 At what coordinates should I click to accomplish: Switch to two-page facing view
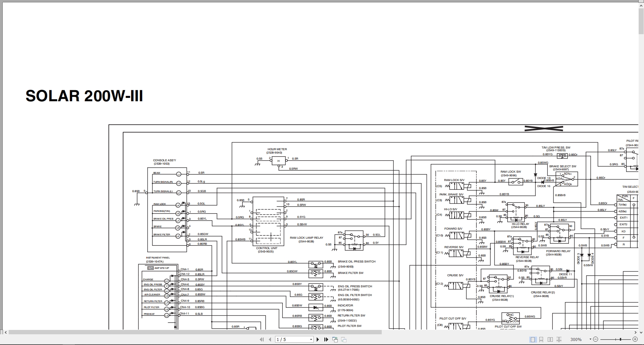pos(550,339)
